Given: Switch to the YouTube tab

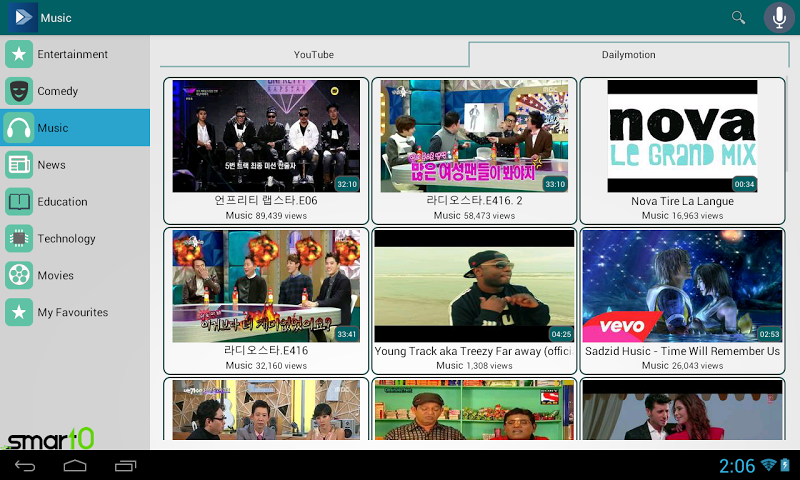Looking at the screenshot, I should (314, 55).
